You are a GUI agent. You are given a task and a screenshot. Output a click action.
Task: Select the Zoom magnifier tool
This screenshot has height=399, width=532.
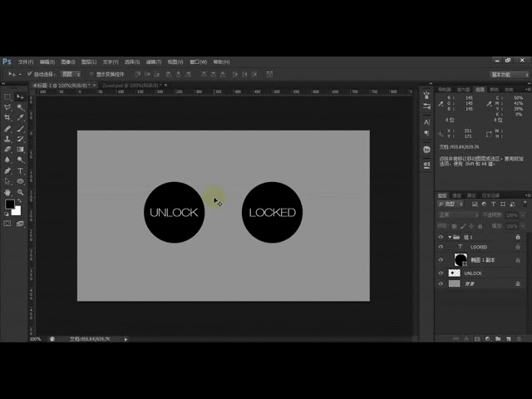tap(20, 191)
